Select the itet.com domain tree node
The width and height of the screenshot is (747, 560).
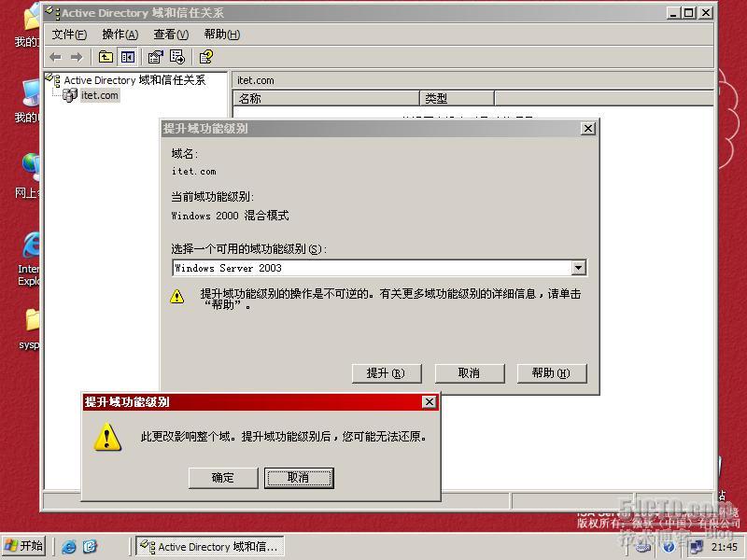[x=99, y=95]
